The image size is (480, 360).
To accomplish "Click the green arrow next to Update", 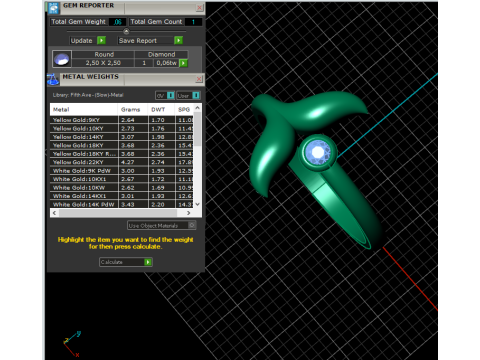I will (x=101, y=40).
